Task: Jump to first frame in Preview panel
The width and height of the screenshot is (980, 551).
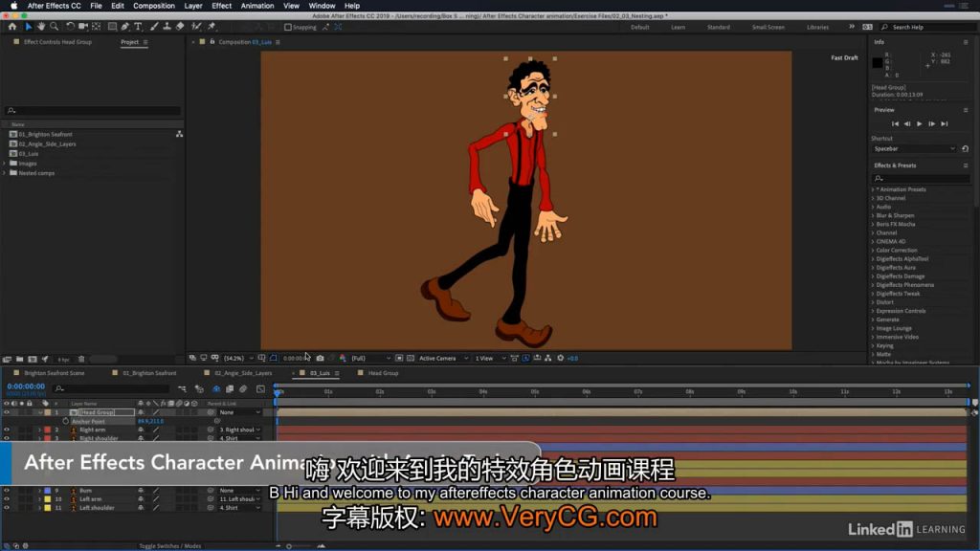Action: point(895,123)
